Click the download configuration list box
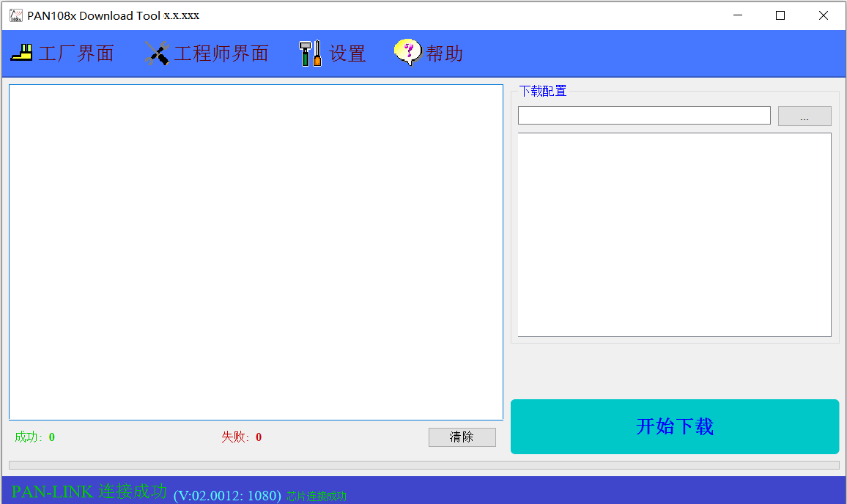Viewport: 847px width, 504px height. tap(674, 235)
